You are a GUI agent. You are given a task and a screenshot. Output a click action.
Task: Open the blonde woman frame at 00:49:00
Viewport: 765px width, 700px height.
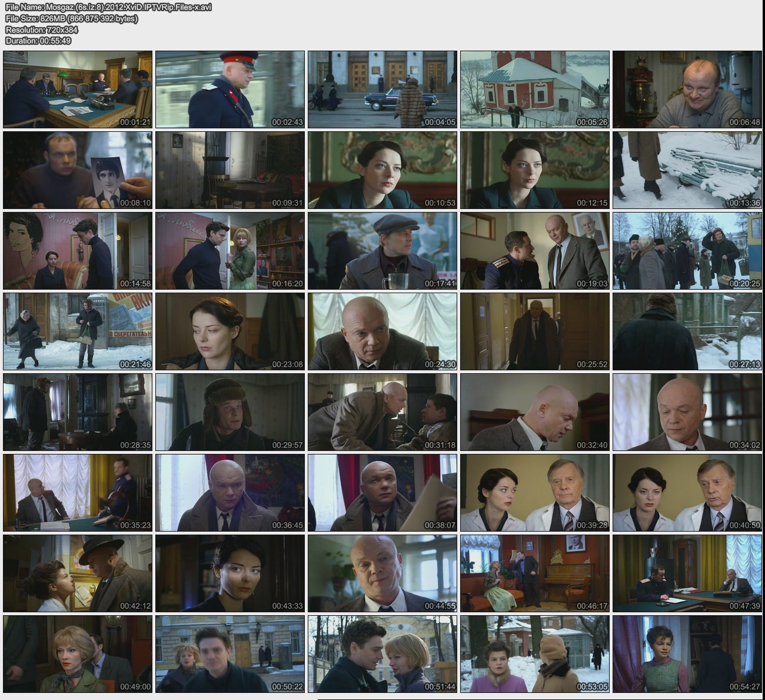coord(78,654)
